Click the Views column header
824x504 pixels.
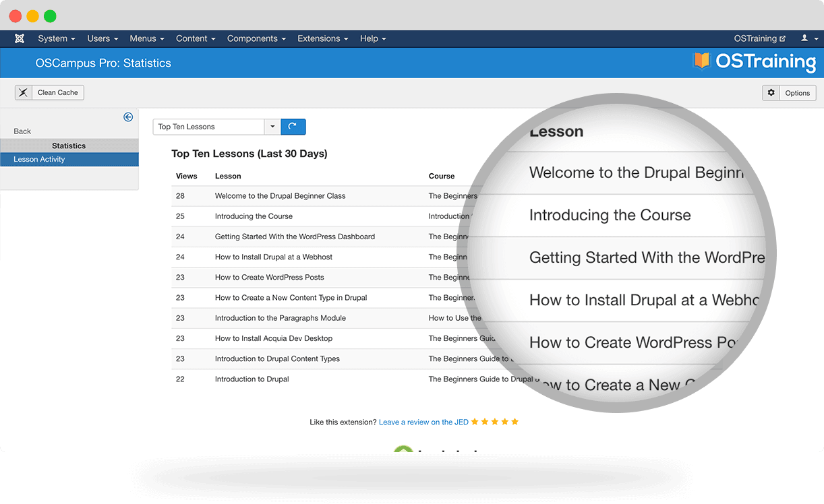187,176
